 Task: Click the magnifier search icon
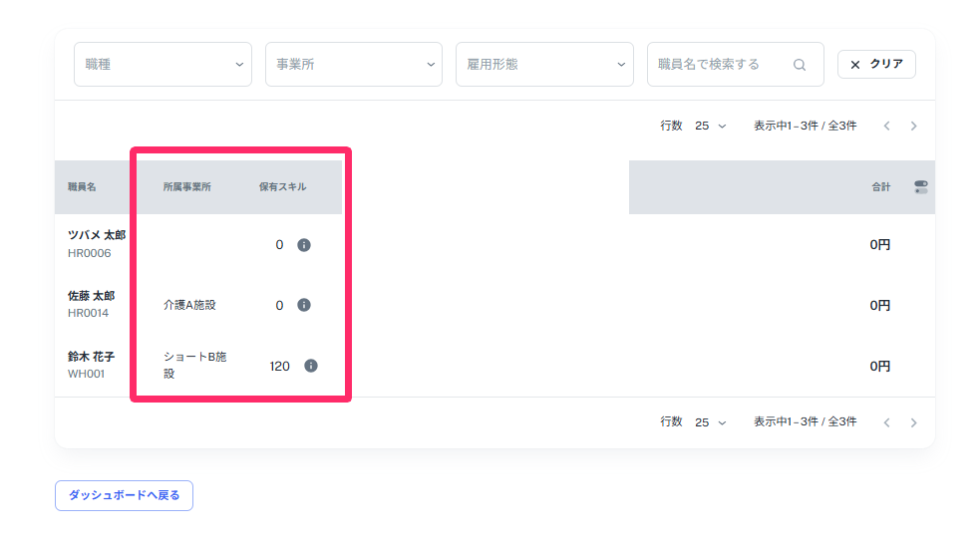coord(800,65)
